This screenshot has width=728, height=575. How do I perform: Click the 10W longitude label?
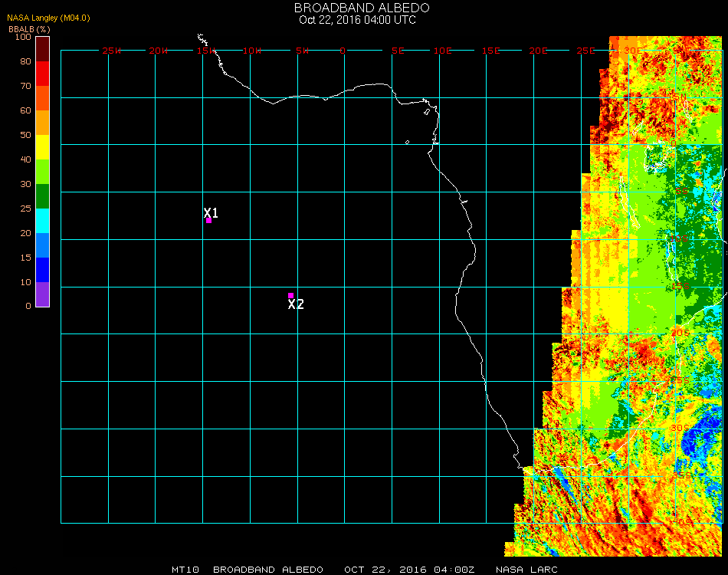(252, 51)
